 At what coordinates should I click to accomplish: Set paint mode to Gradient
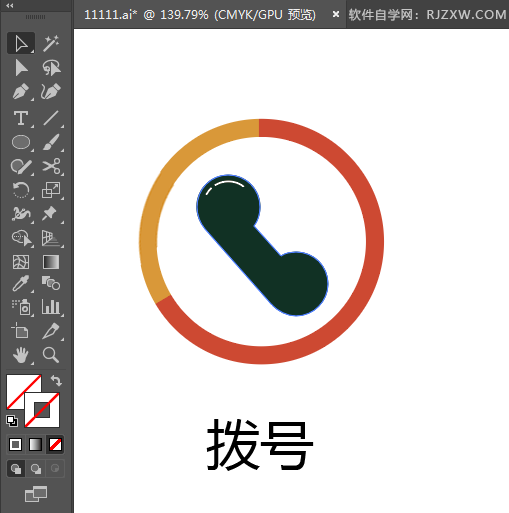35,444
